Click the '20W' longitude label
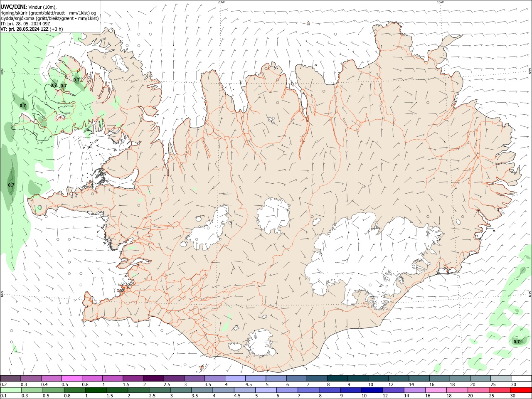The height and width of the screenshot is (399, 532). pyautogui.click(x=222, y=2)
